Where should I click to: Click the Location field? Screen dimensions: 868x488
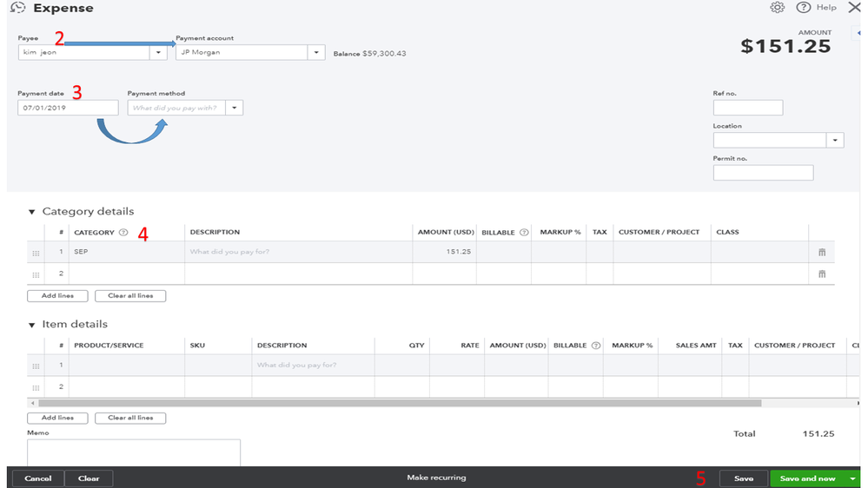pyautogui.click(x=770, y=140)
